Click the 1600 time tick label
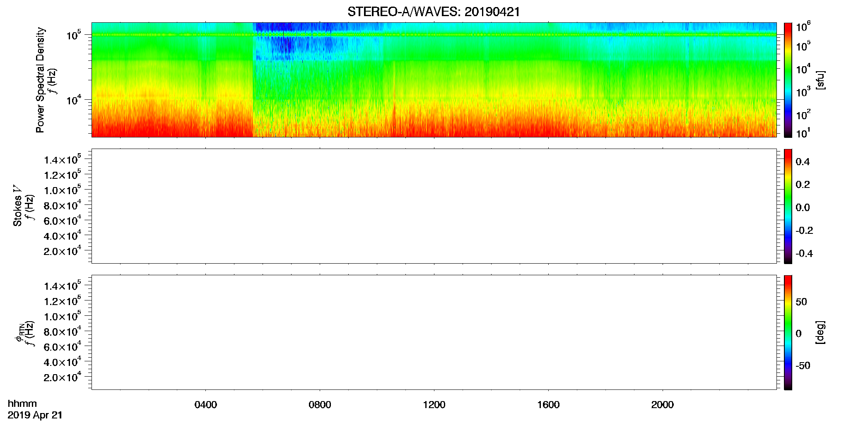The image size is (868, 447). click(548, 405)
